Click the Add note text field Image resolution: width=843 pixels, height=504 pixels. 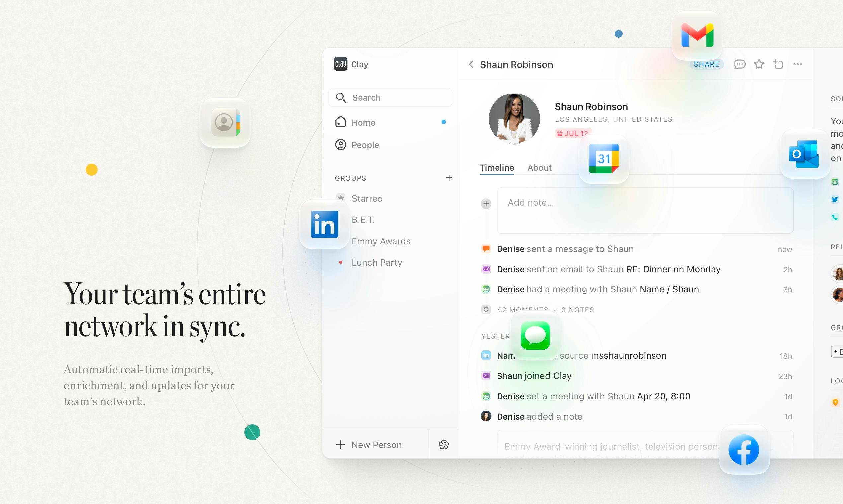tap(645, 211)
